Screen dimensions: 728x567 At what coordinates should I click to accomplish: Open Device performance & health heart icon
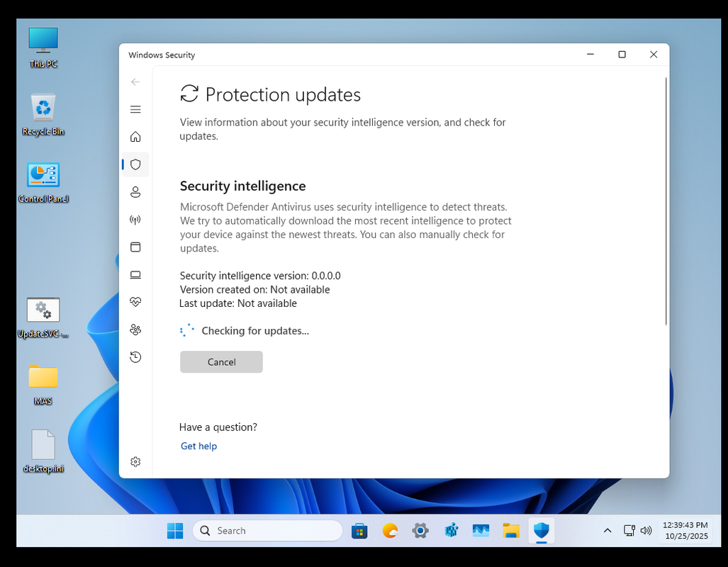tap(135, 302)
